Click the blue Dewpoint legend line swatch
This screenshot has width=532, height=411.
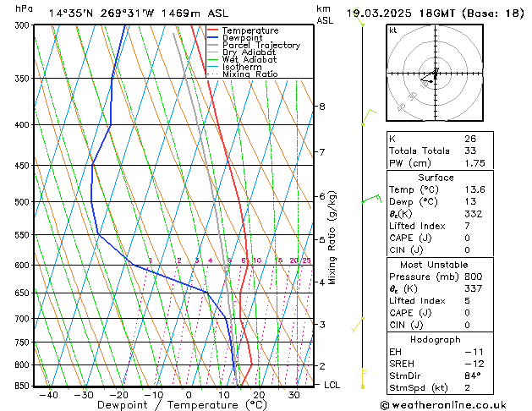pyautogui.click(x=213, y=37)
